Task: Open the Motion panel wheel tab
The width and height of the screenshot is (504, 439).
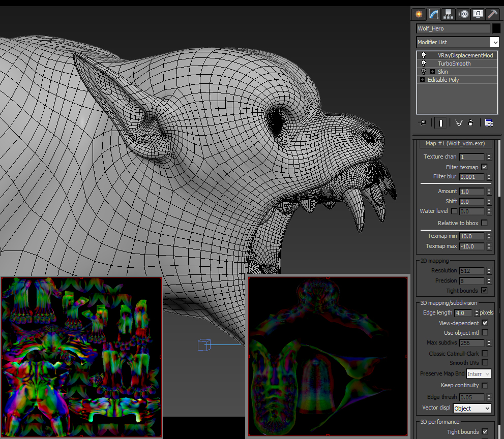Action: (463, 14)
